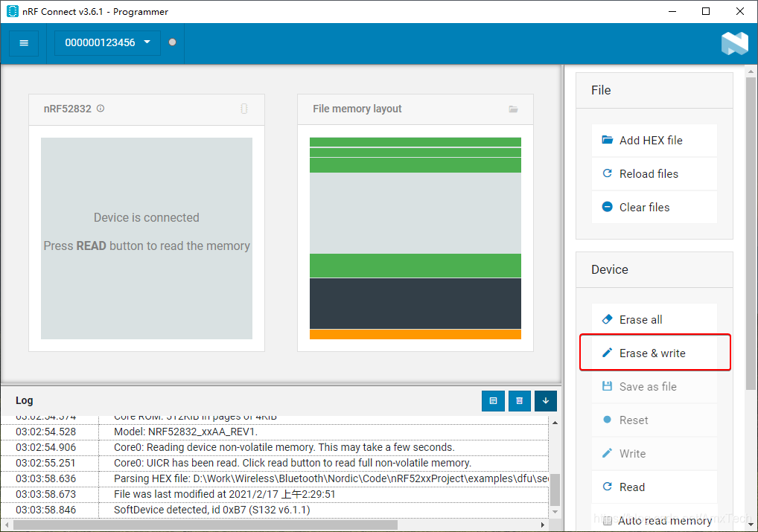Click the log vertical scrollbar up arrow

[x=555, y=423]
